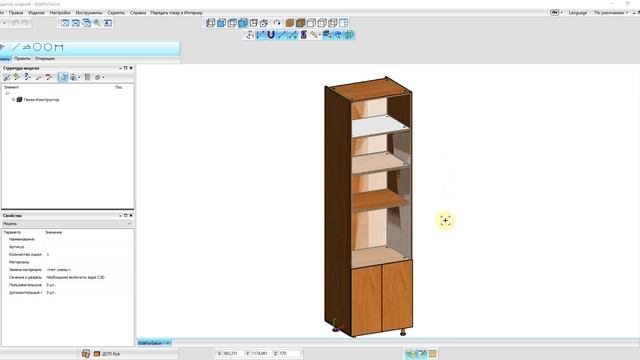Click the Количество изделий property row
Screen dimensions: 640x360
tap(67, 254)
